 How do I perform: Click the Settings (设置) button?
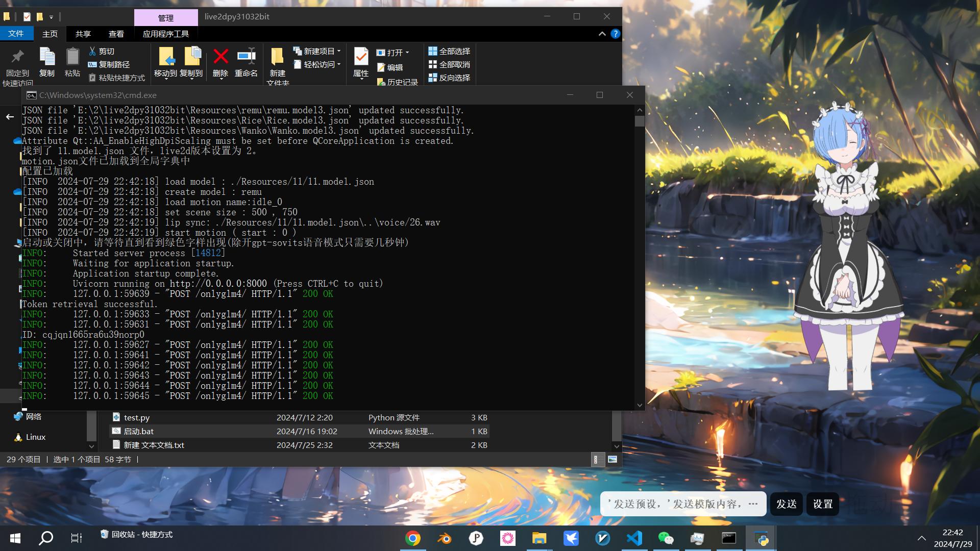(823, 504)
